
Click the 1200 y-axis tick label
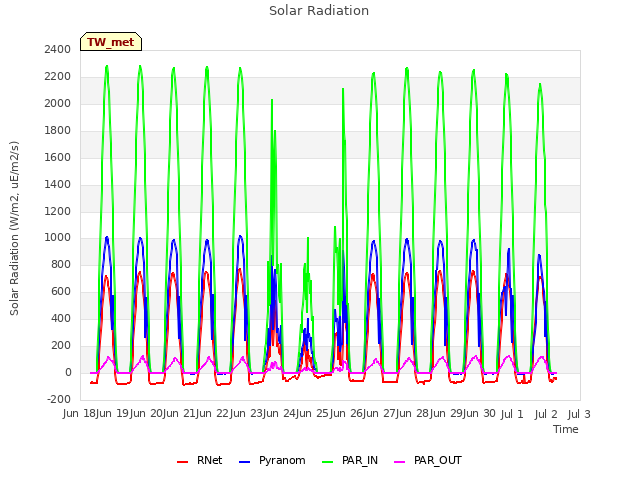(x=58, y=211)
